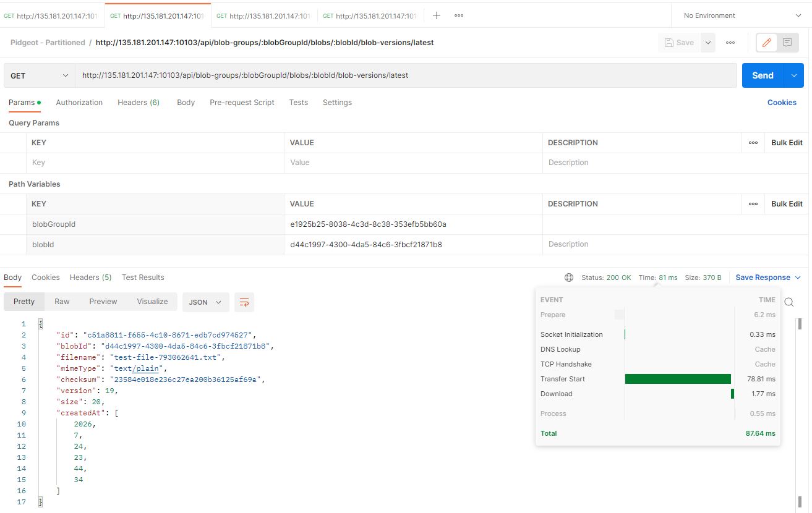This screenshot has width=812, height=513.
Task: Open Path Variables column options ellipsis
Action: coord(753,204)
